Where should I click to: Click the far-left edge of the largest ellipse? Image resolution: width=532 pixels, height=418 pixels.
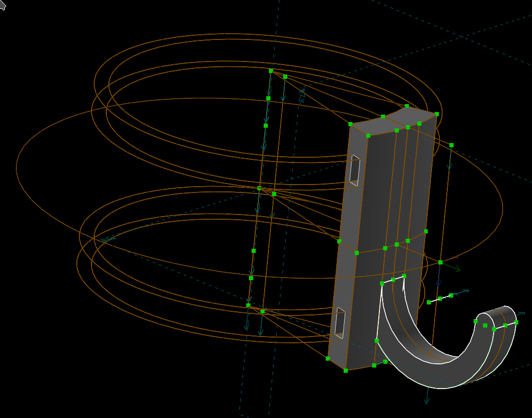17,167
